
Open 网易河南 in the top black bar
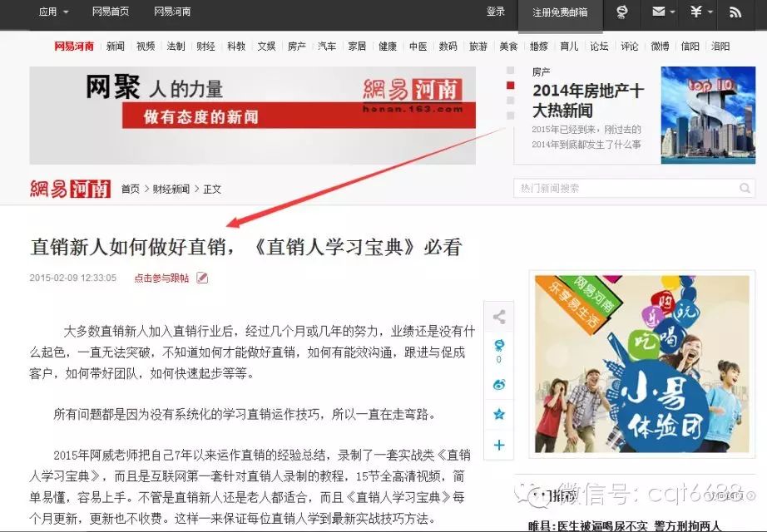172,12
